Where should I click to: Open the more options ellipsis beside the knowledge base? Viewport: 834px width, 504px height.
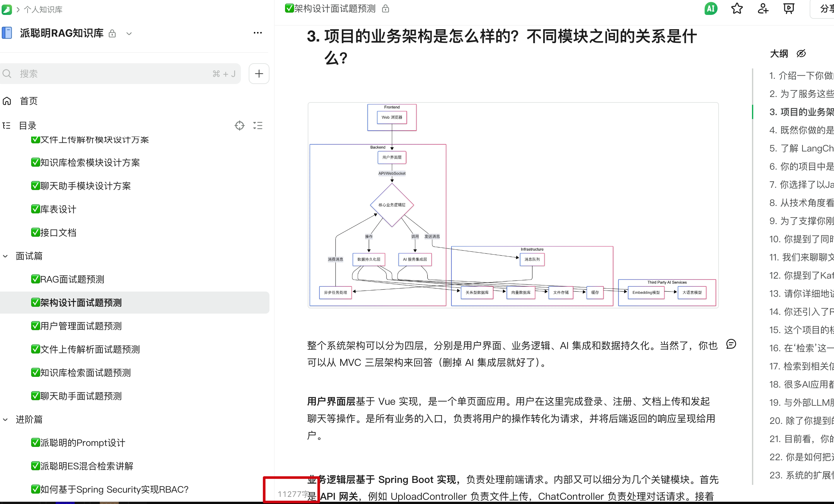coord(258,32)
